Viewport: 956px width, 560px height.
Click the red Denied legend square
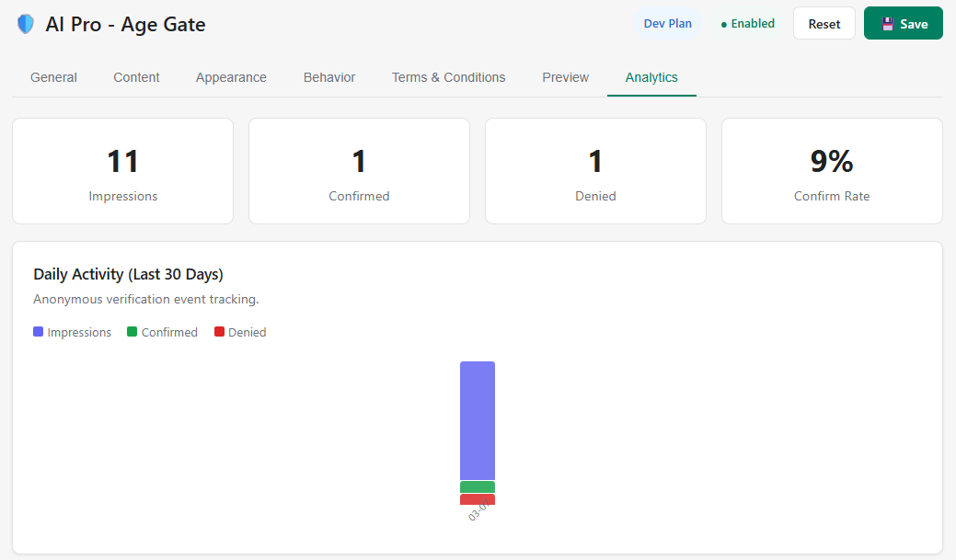[x=219, y=331]
